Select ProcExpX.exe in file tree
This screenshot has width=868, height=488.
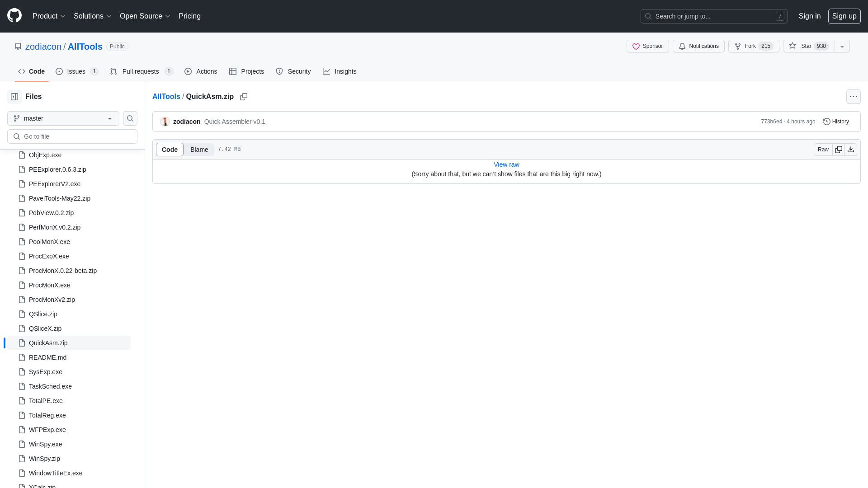(x=69, y=256)
